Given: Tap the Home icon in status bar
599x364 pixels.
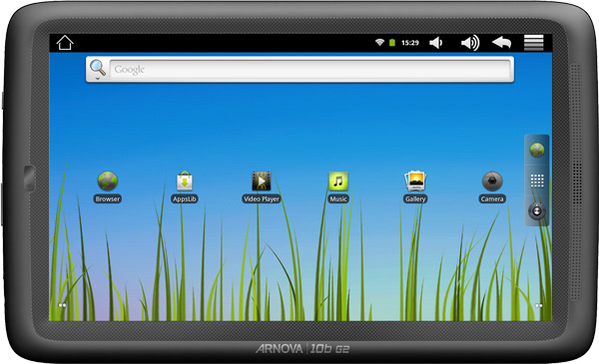Looking at the screenshot, I should [x=65, y=43].
